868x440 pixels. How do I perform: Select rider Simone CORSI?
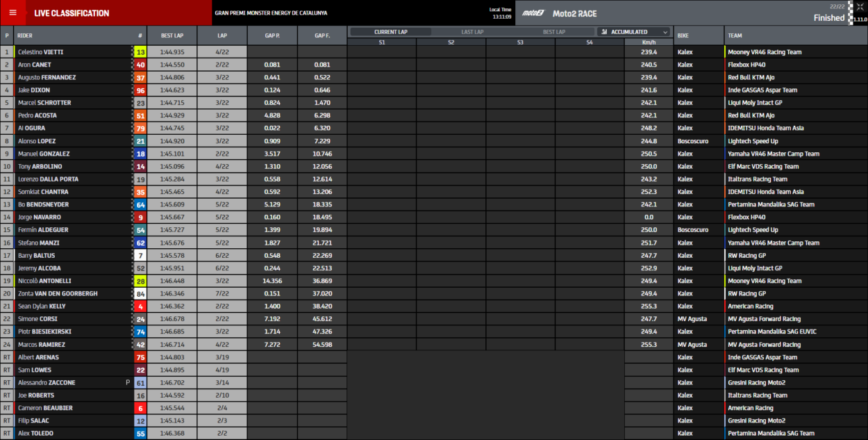point(37,319)
